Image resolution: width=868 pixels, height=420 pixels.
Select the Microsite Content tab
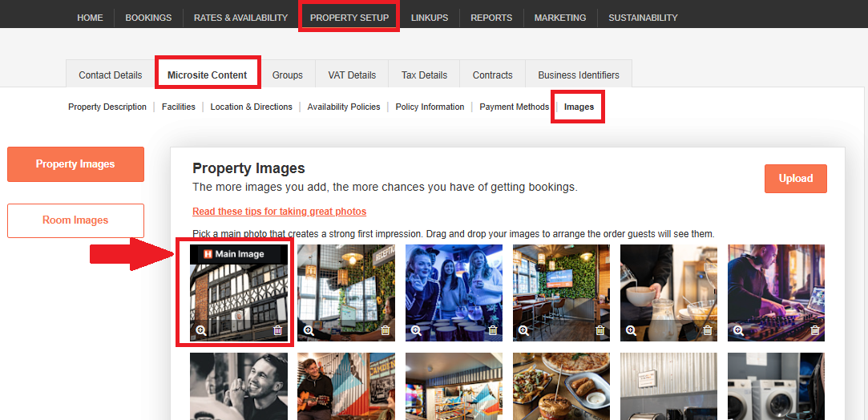(207, 75)
